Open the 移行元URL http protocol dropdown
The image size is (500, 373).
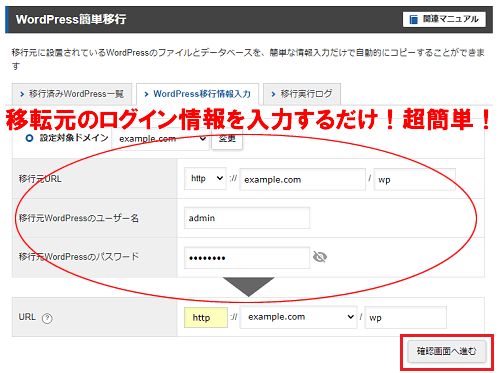tap(205, 179)
